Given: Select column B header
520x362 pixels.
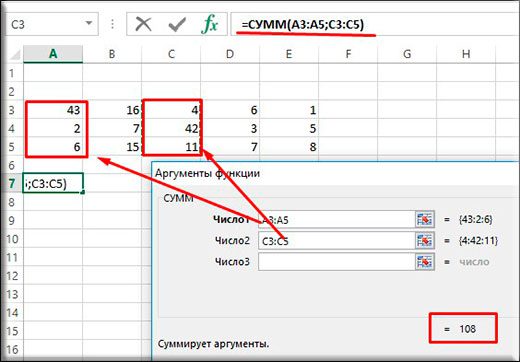Looking at the screenshot, I should tap(112, 54).
